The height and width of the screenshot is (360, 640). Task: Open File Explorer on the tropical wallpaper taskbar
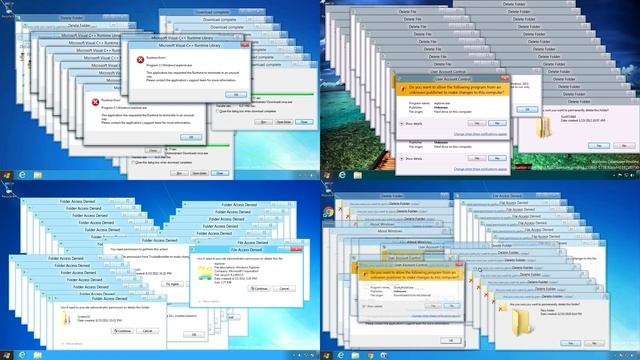coord(358,175)
